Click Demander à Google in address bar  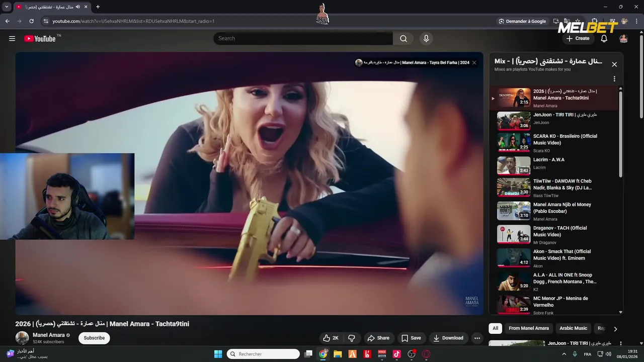tap(522, 21)
